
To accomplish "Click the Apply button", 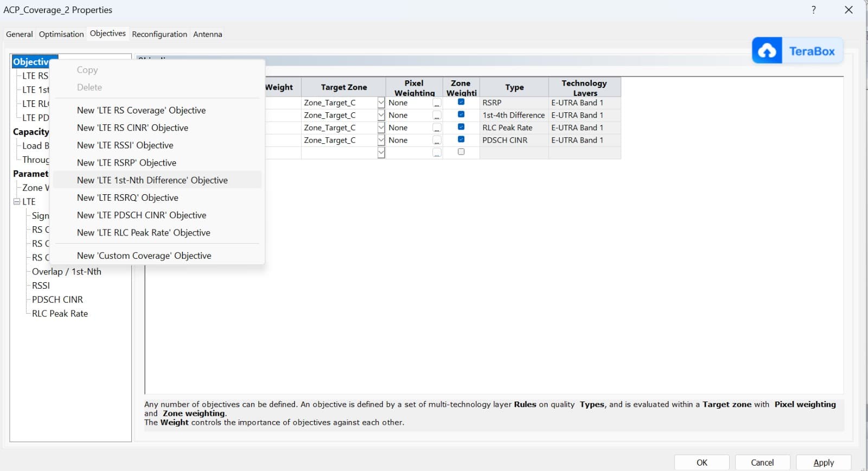I will coord(824,462).
